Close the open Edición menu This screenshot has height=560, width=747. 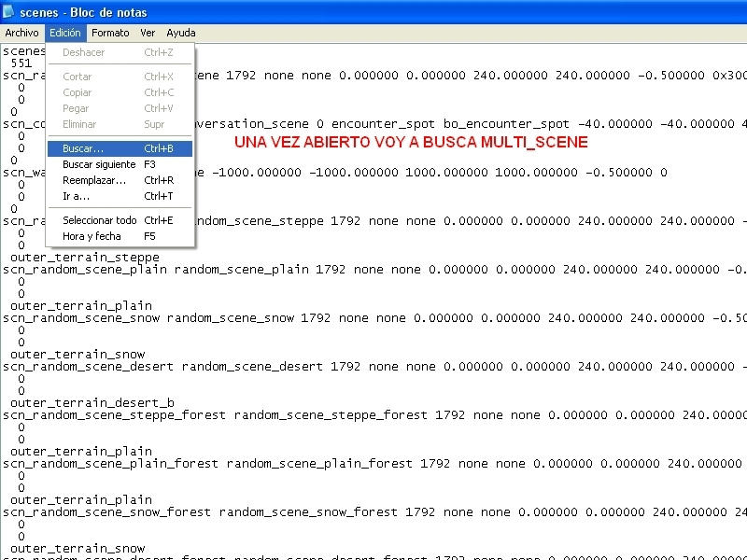[x=65, y=33]
